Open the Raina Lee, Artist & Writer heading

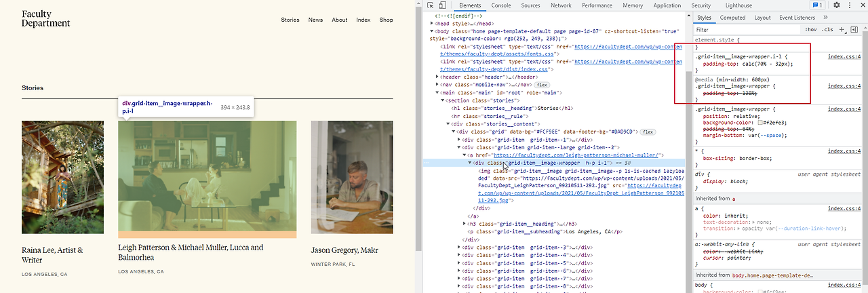tap(52, 254)
